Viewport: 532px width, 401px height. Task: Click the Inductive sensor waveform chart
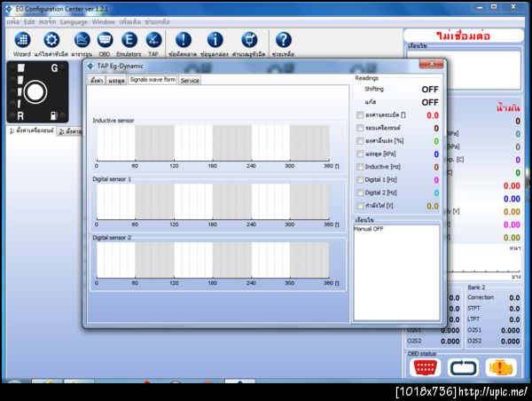[x=213, y=143]
